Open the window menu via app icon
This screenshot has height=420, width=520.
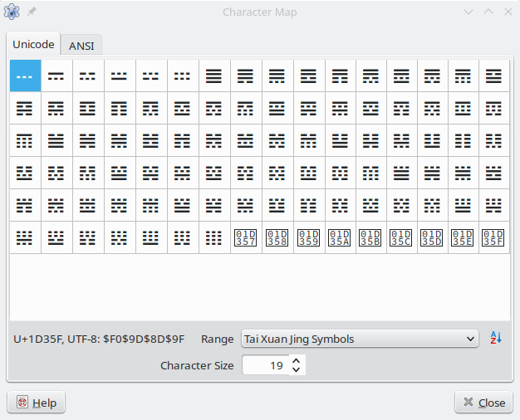[12, 12]
